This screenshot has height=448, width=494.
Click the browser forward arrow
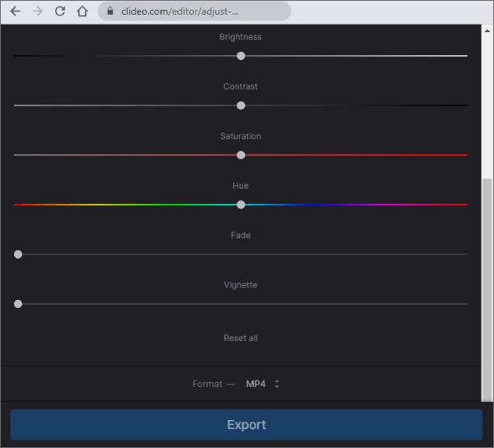coord(38,12)
